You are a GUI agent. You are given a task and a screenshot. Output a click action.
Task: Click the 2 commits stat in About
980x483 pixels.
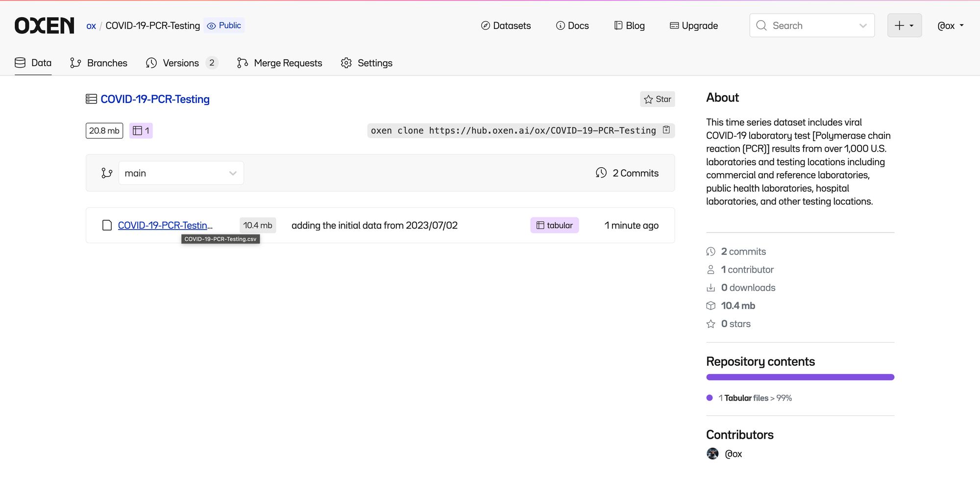click(x=736, y=252)
